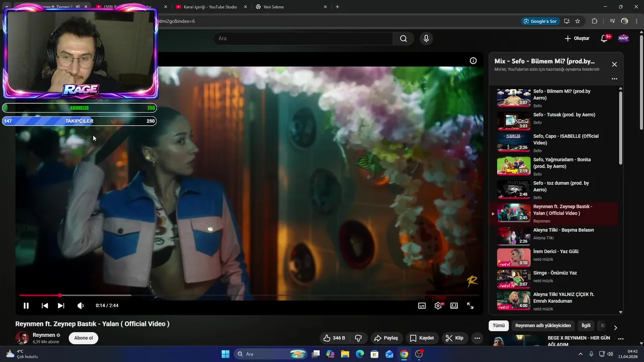This screenshot has height=362, width=644.
Task: Switch to theater mode
Action: click(454, 306)
